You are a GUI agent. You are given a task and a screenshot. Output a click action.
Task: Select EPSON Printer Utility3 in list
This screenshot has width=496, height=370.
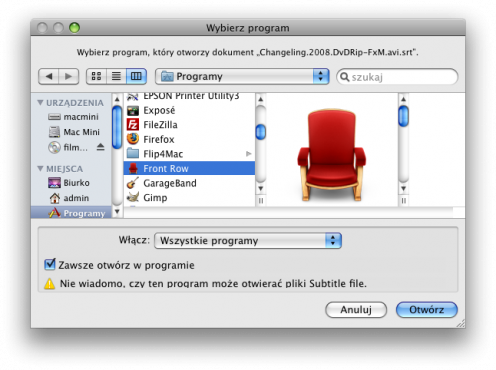[x=189, y=96]
